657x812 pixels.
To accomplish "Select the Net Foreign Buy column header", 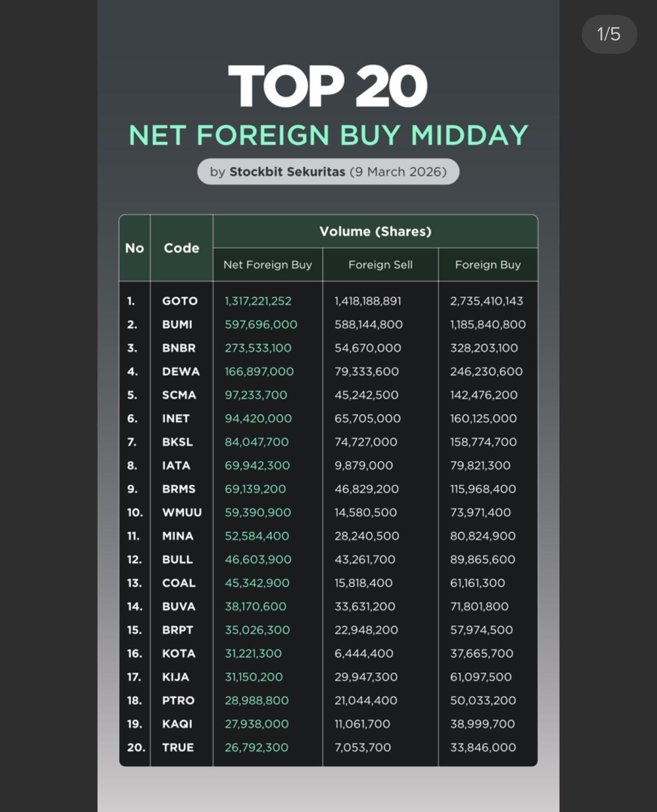I will pyautogui.click(x=267, y=265).
